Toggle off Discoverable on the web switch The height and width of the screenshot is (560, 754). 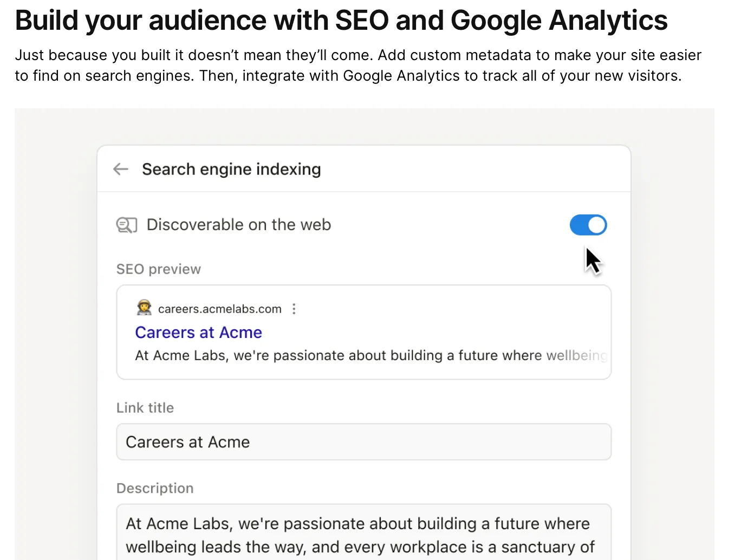[588, 225]
